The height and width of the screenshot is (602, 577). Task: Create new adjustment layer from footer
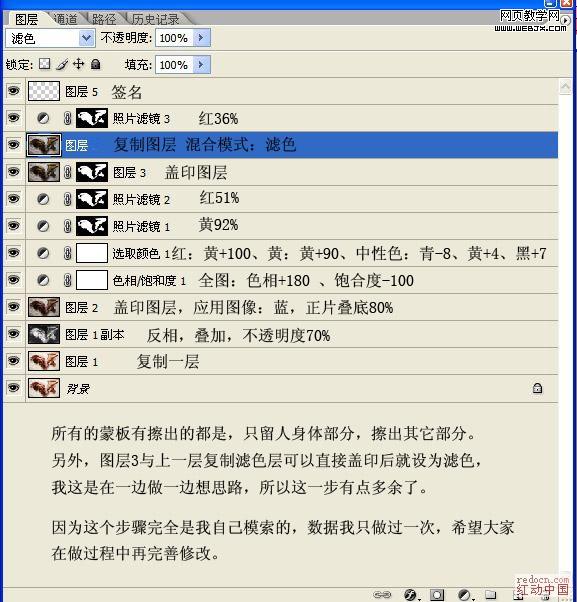point(464,595)
